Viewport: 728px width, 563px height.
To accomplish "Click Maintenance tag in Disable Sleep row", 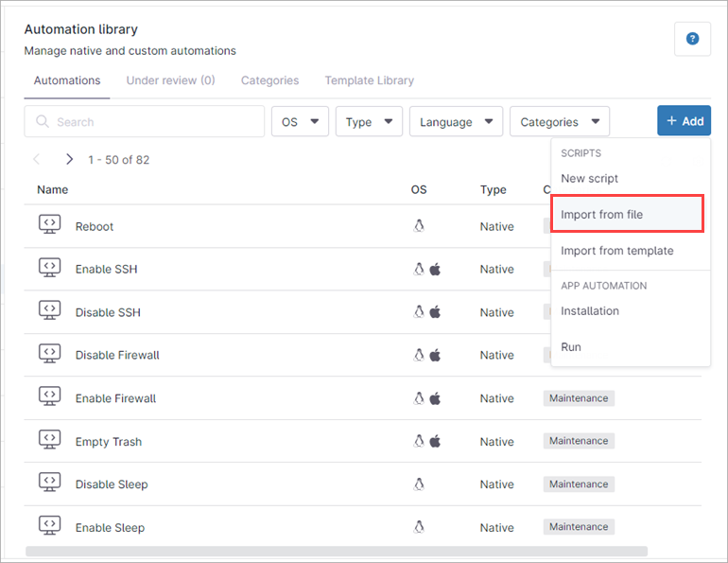I will tap(579, 484).
